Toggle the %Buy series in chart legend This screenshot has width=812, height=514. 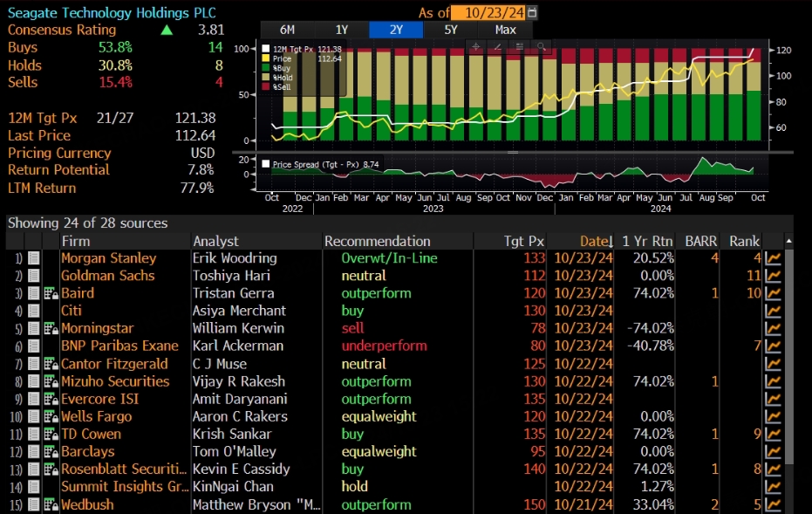point(266,68)
